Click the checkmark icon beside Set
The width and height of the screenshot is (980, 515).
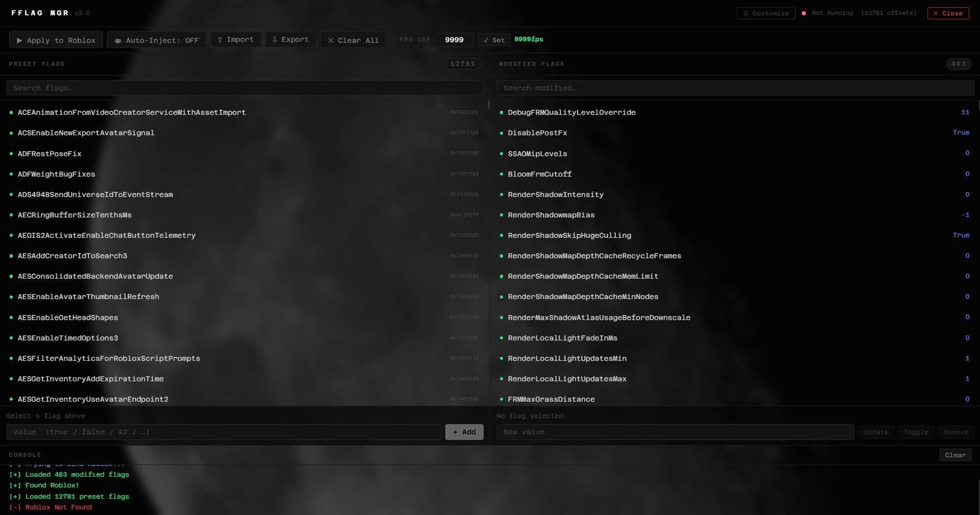click(x=485, y=39)
